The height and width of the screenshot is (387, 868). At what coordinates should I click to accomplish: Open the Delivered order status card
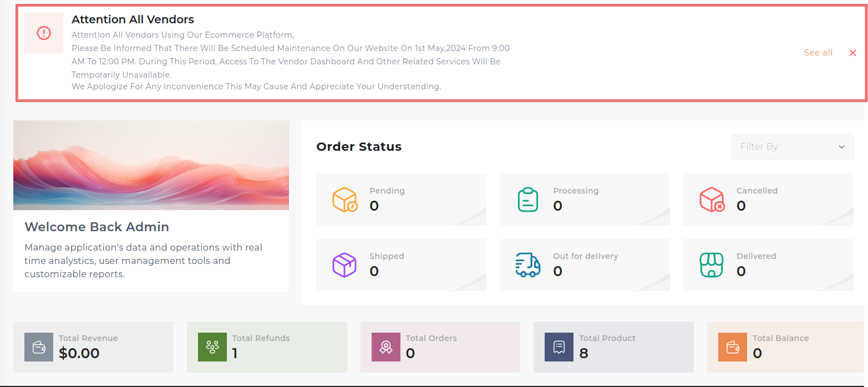pos(768,265)
